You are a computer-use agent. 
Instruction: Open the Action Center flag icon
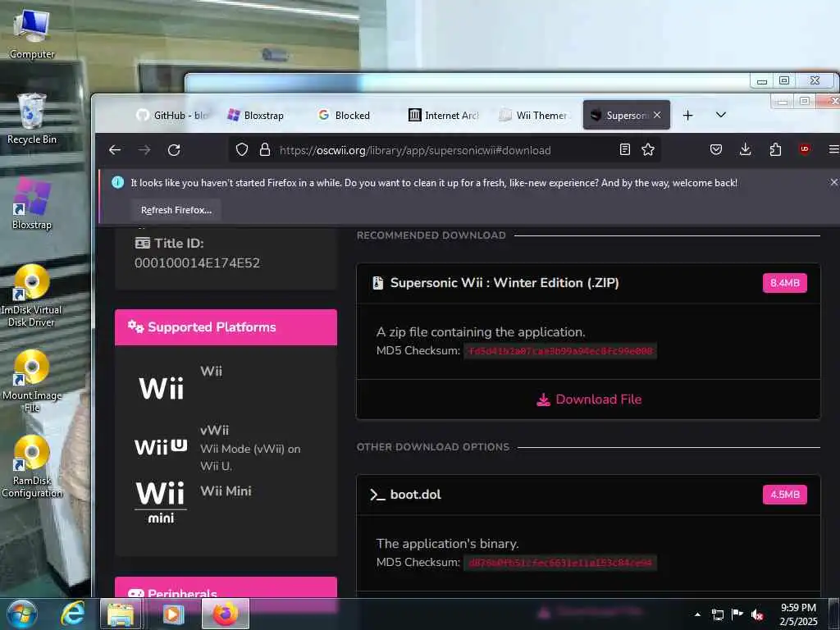click(737, 614)
